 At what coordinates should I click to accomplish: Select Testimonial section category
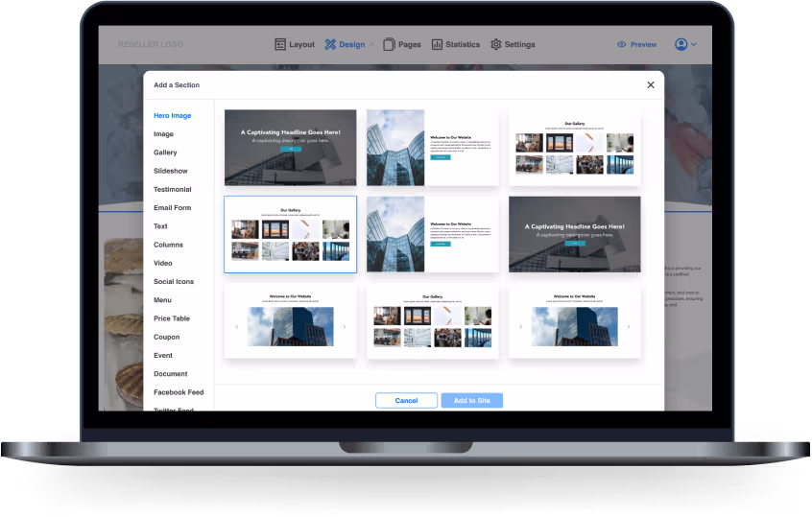(173, 189)
